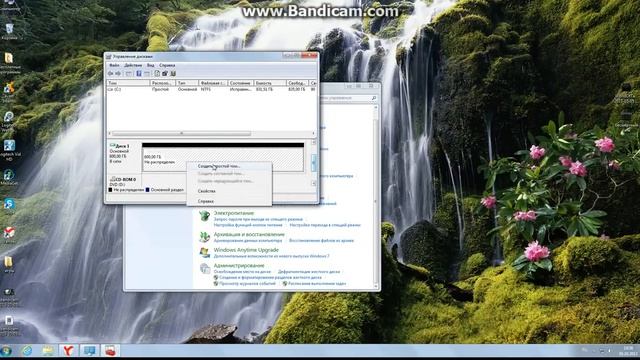Click the Тип column header
The image size is (640, 360).
pyautogui.click(x=187, y=83)
